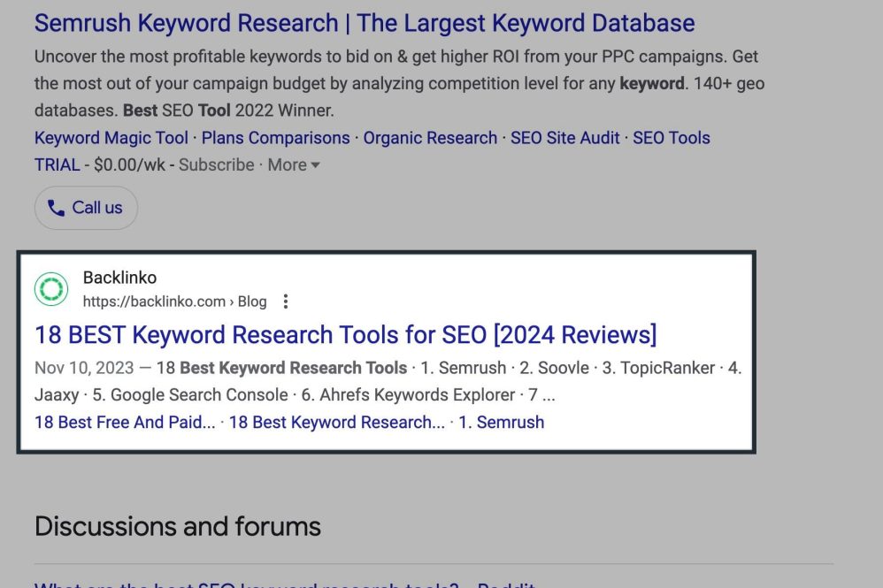Image resolution: width=883 pixels, height=588 pixels.
Task: Open Semrush Keyword Research ad title
Action: (364, 23)
